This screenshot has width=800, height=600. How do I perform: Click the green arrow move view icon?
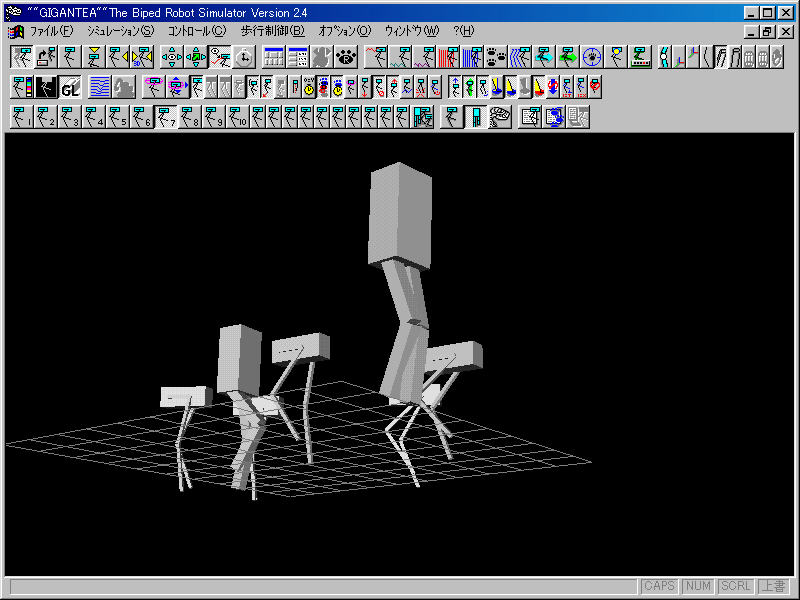pyautogui.click(x=196, y=57)
